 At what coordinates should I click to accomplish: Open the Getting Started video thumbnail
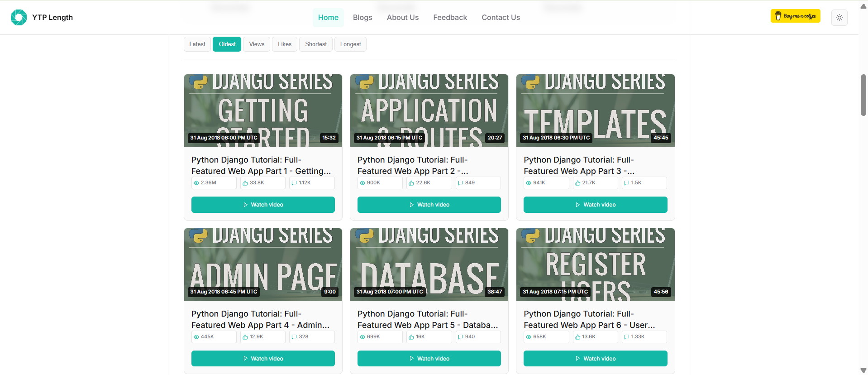coord(263,111)
